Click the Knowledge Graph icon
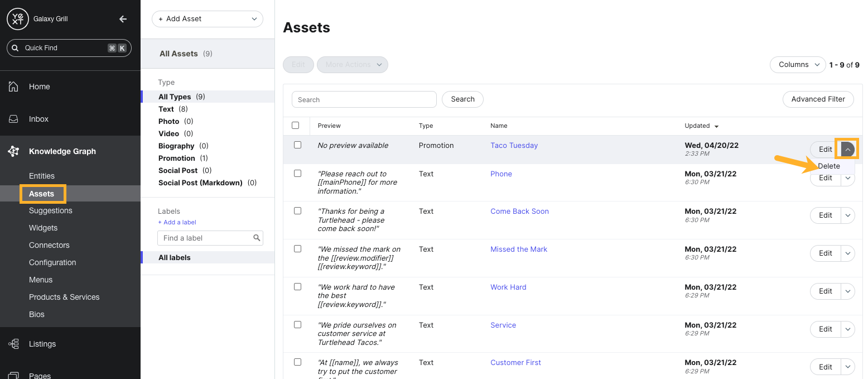The width and height of the screenshot is (868, 379). [14, 151]
